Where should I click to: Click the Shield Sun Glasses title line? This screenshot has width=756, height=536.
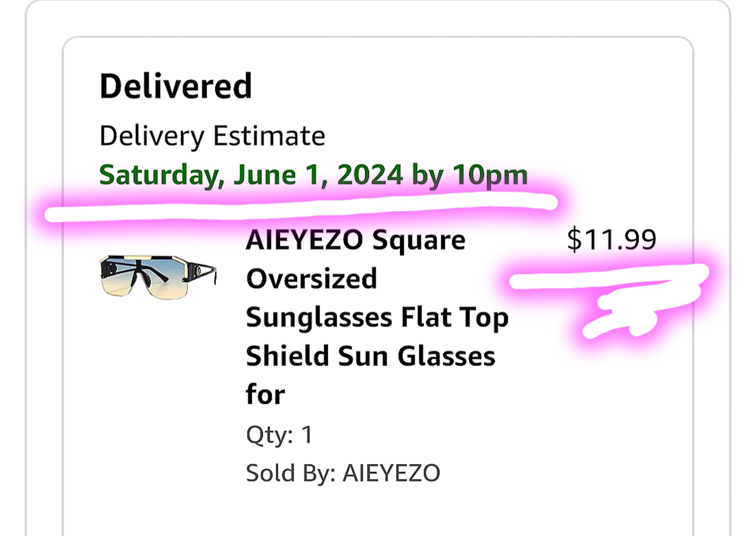370,356
